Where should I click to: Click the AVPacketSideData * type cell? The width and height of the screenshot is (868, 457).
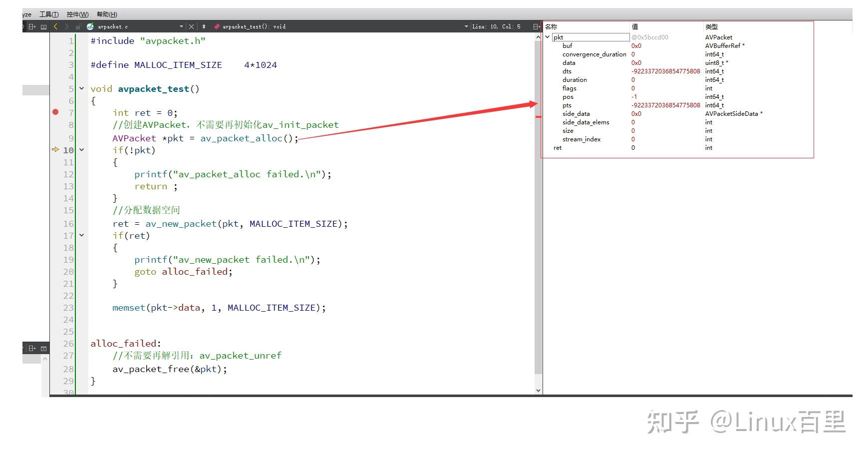(x=734, y=113)
